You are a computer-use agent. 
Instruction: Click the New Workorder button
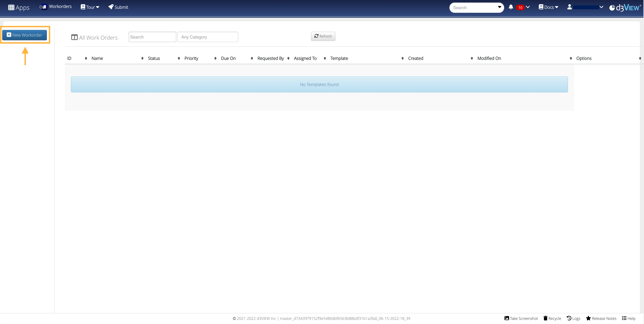[24, 35]
